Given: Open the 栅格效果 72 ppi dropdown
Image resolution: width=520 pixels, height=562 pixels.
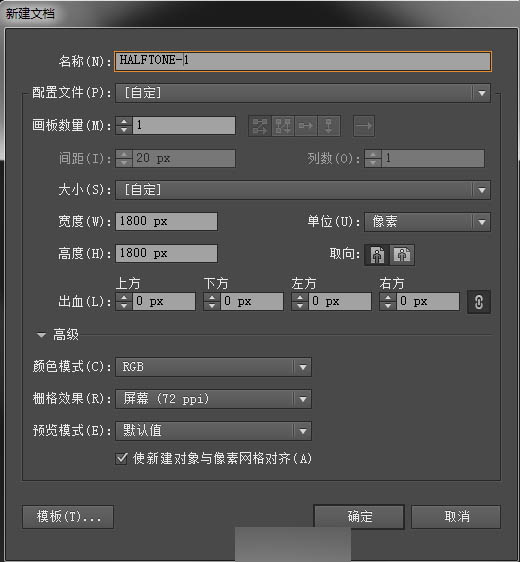Looking at the screenshot, I should tap(213, 399).
